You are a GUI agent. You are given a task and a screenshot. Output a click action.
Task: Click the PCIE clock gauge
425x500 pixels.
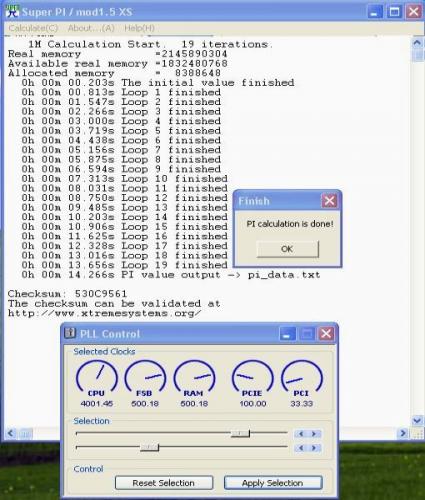(252, 378)
